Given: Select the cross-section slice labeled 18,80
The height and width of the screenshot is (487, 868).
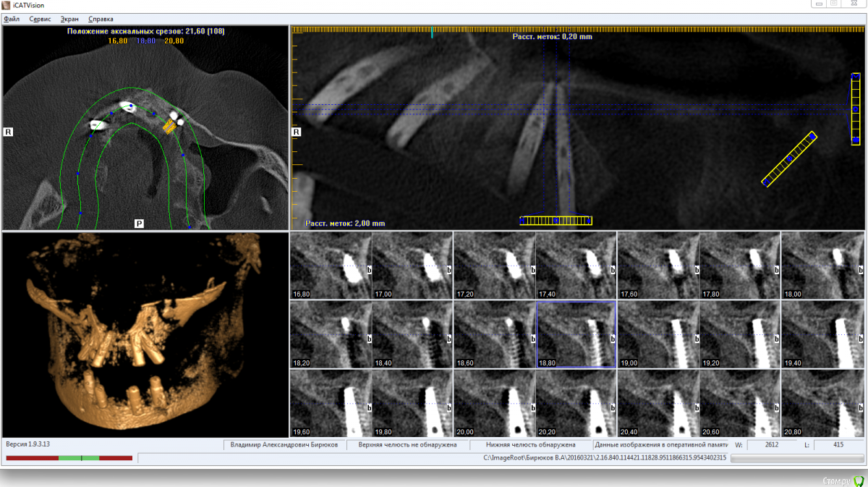Looking at the screenshot, I should click(576, 335).
